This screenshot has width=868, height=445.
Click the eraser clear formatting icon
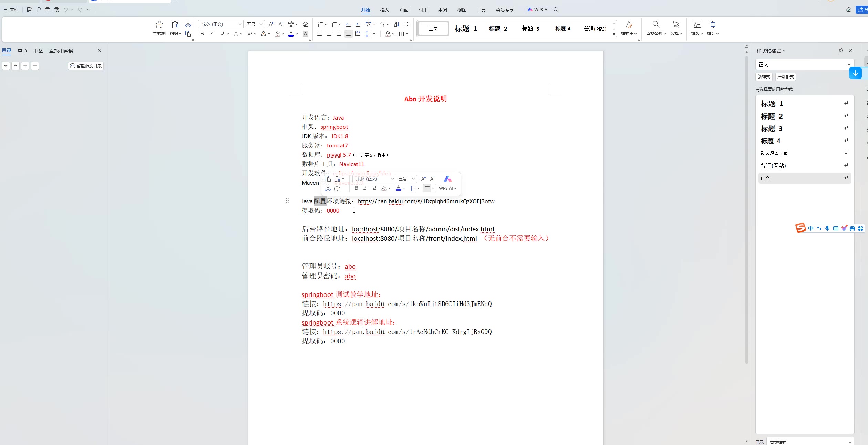[305, 24]
